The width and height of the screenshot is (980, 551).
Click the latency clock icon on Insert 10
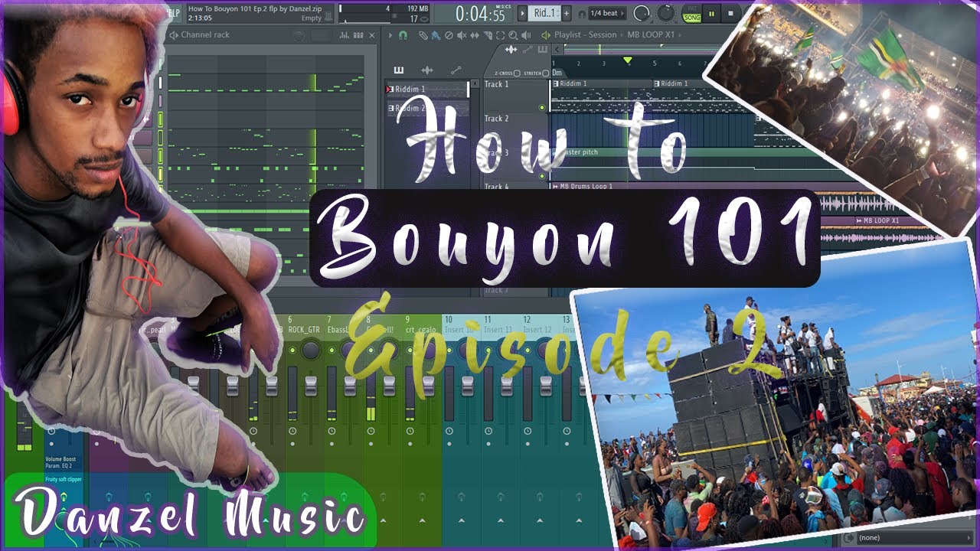pyautogui.click(x=449, y=432)
